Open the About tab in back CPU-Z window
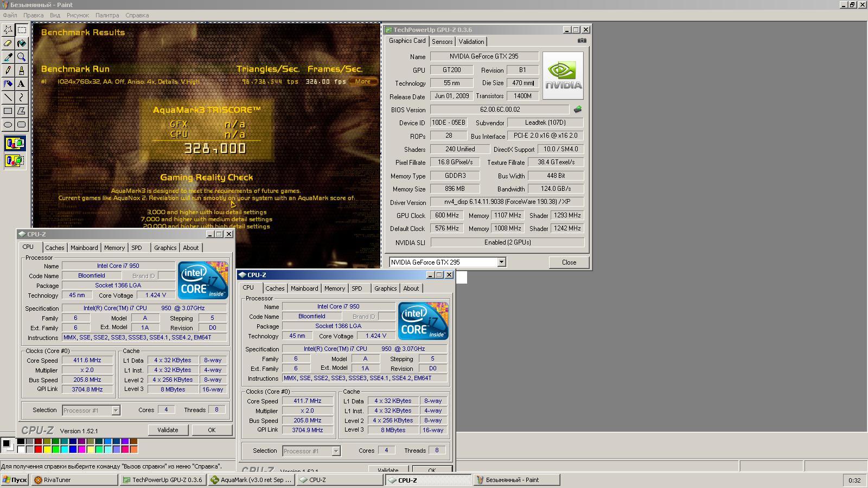This screenshot has height=488, width=868. [x=190, y=248]
